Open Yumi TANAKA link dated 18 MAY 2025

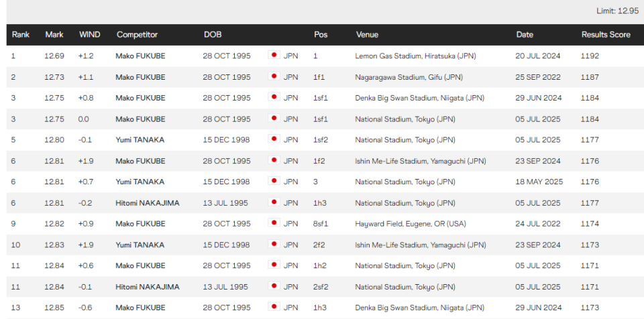click(x=140, y=182)
